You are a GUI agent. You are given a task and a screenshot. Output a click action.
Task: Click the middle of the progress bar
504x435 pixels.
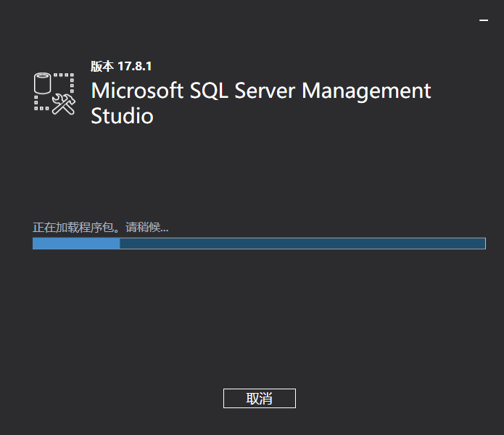point(259,244)
